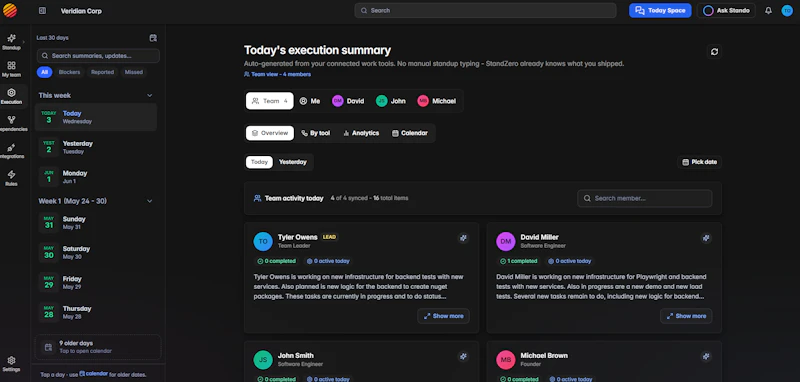The height and width of the screenshot is (382, 800).
Task: Switch to the Today toggle above team activity
Action: point(259,162)
